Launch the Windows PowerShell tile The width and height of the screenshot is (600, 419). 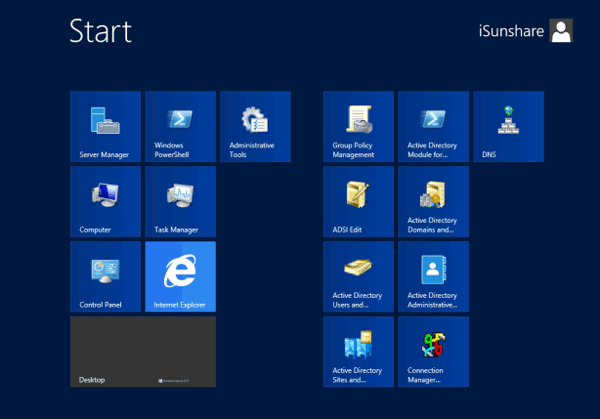[x=181, y=127]
